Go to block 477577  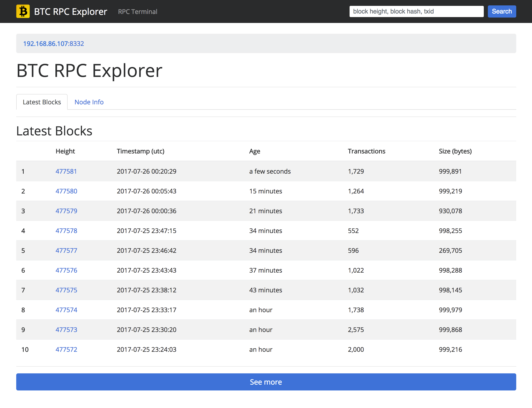(x=66, y=250)
